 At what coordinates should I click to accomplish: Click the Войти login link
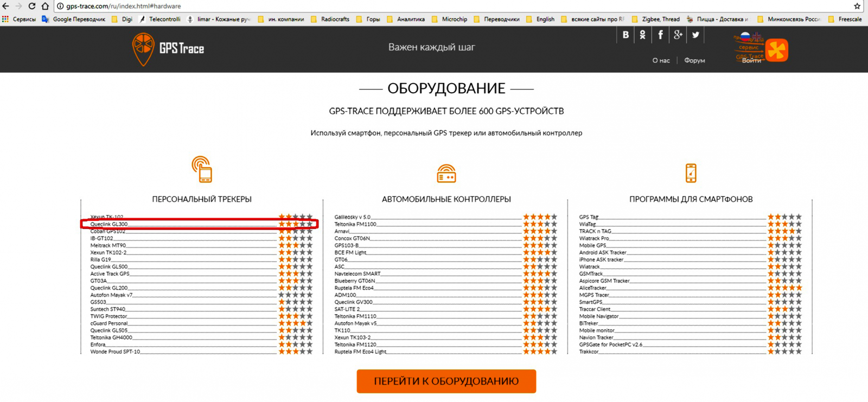(751, 61)
